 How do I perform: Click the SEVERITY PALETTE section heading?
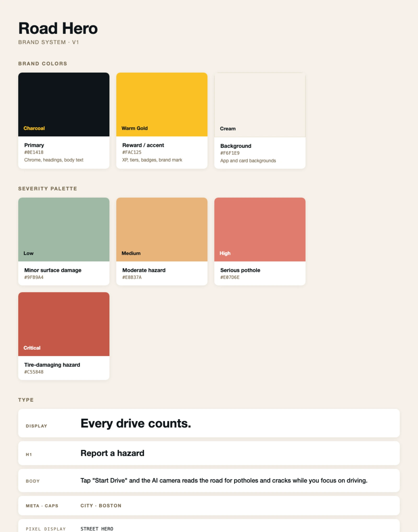point(48,189)
